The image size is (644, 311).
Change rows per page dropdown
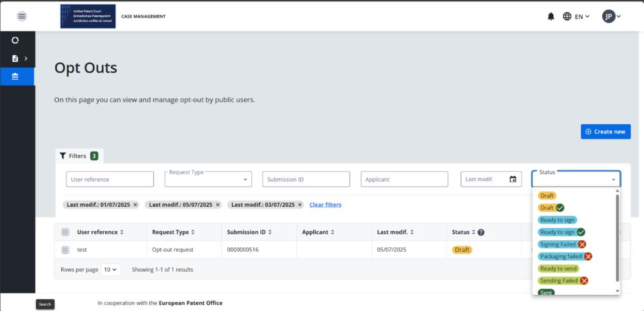pyautogui.click(x=111, y=270)
